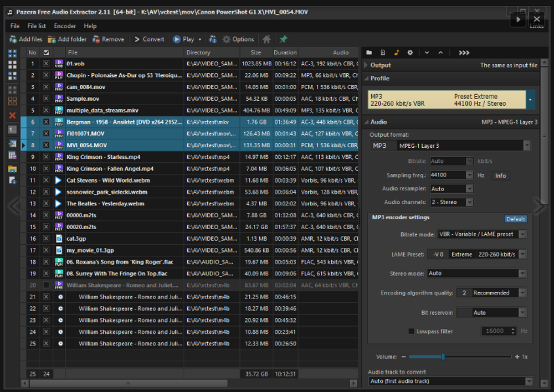Screen dimensions: 554x392
Task: Open the Help menu
Action: point(90,26)
